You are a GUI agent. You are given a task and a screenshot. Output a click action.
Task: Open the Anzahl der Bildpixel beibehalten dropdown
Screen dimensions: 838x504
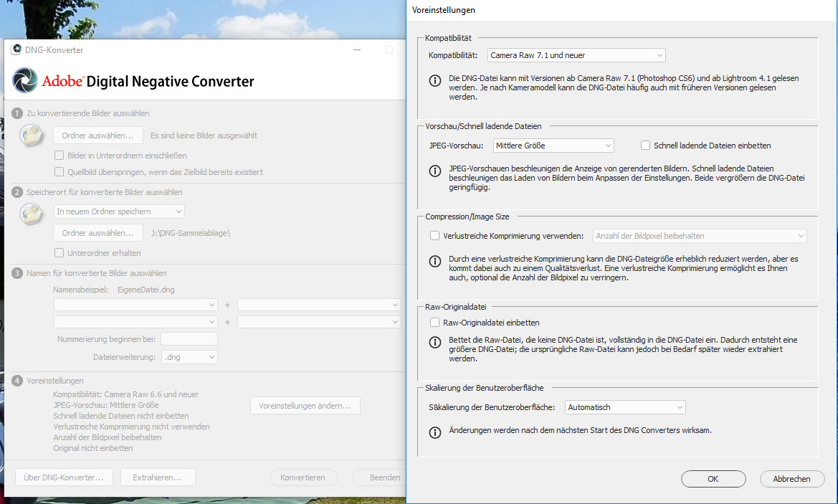[700, 236]
